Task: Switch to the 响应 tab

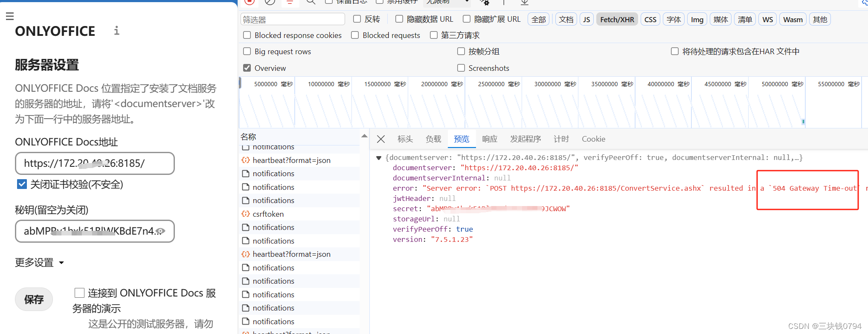Action: 490,139
